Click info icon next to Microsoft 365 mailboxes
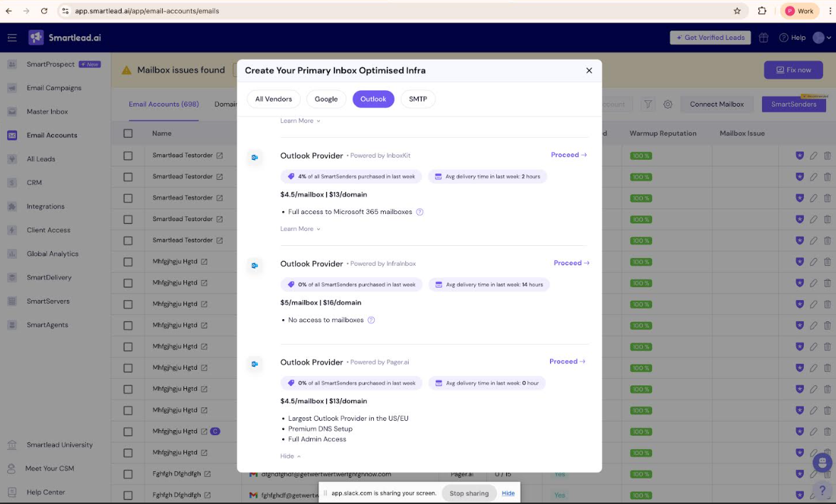The width and height of the screenshot is (836, 504). coord(419,212)
